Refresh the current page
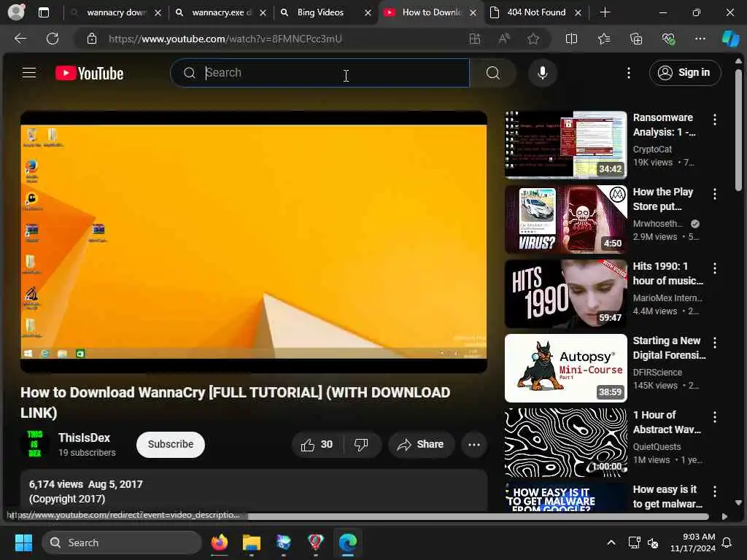The image size is (747, 560). (x=53, y=39)
